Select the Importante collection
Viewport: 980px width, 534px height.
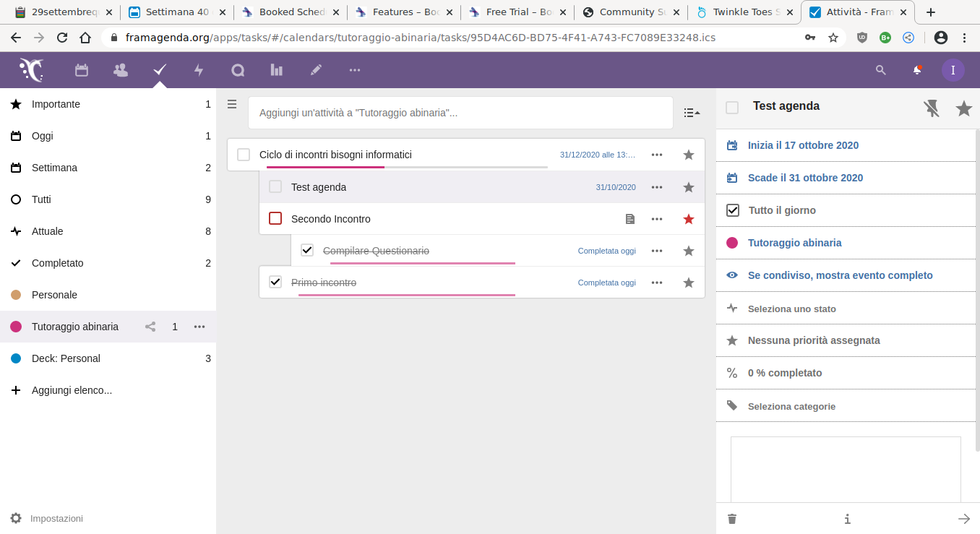tap(108, 104)
